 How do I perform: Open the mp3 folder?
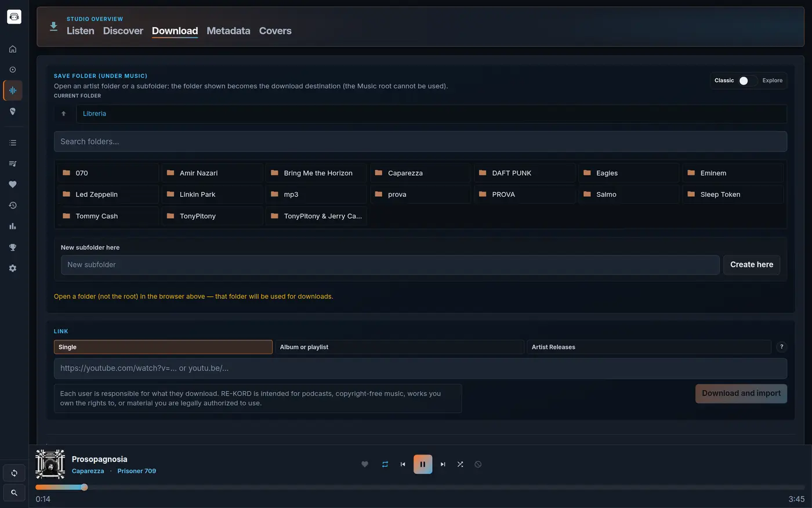tap(316, 194)
